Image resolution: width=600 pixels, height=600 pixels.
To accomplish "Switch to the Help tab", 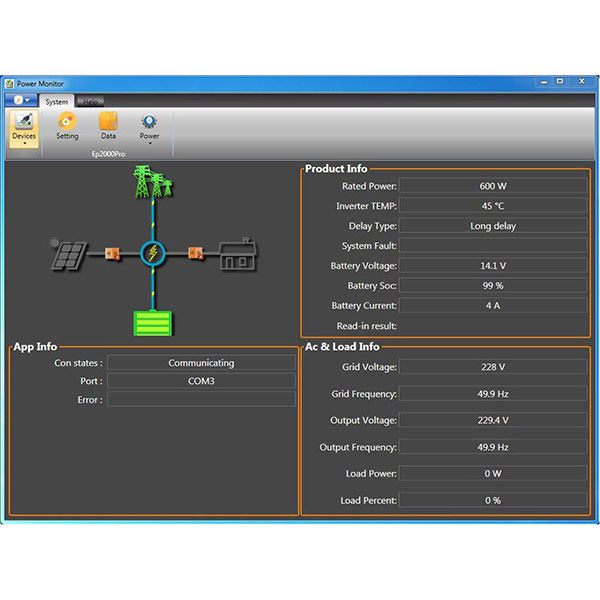I will pyautogui.click(x=90, y=101).
